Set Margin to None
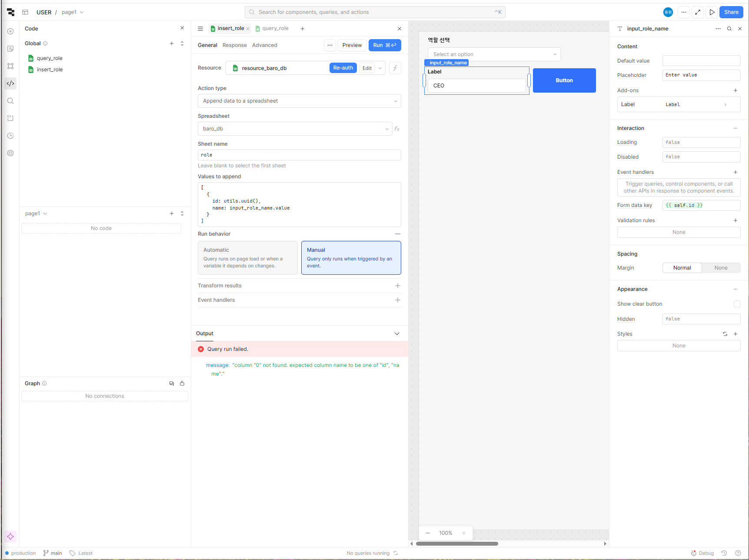Viewport: 749px width, 560px height. (x=721, y=268)
